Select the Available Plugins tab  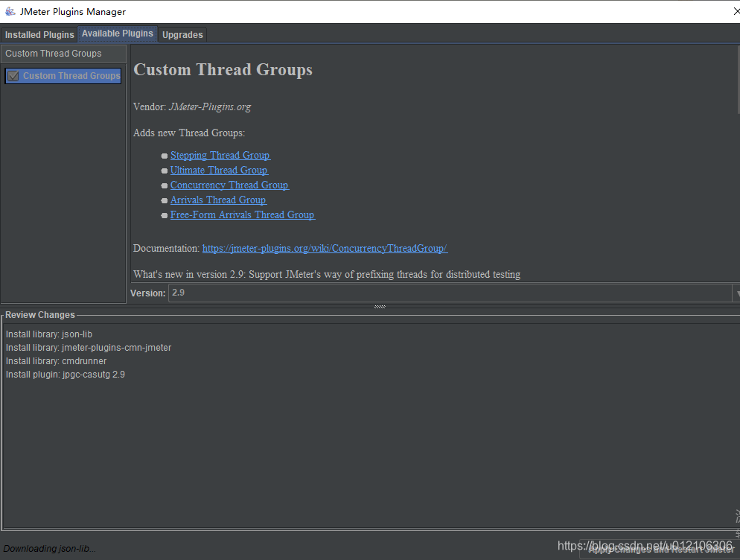click(118, 34)
